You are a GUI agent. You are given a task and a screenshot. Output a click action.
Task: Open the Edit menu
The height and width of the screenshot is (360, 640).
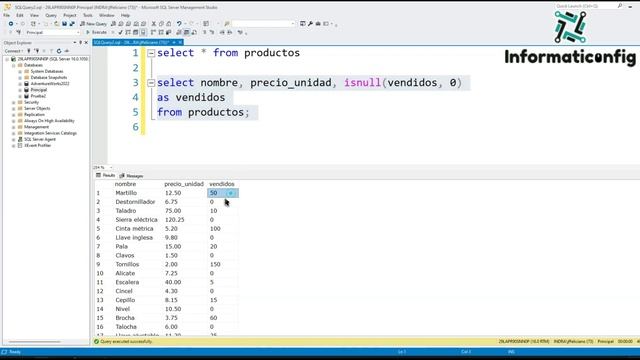pyautogui.click(x=20, y=15)
